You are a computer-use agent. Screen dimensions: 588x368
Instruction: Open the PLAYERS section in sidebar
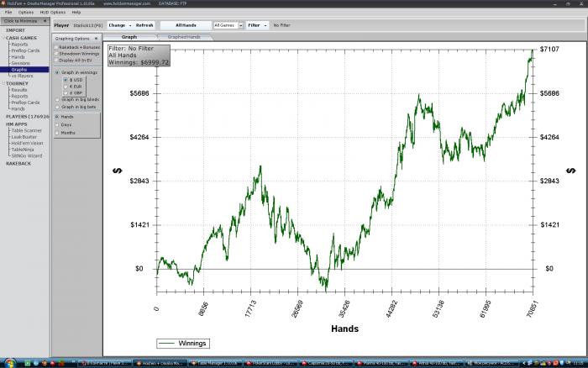click(x=27, y=117)
